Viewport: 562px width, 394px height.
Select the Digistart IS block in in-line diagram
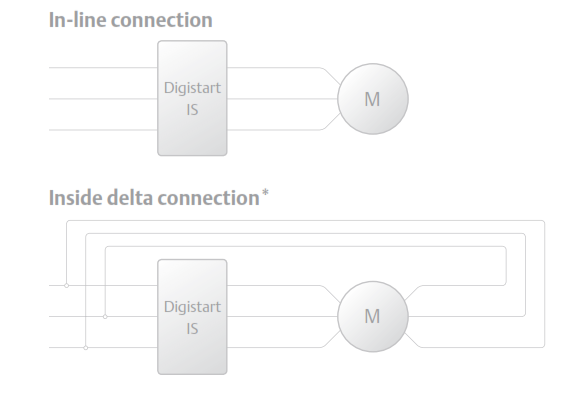pos(192,98)
